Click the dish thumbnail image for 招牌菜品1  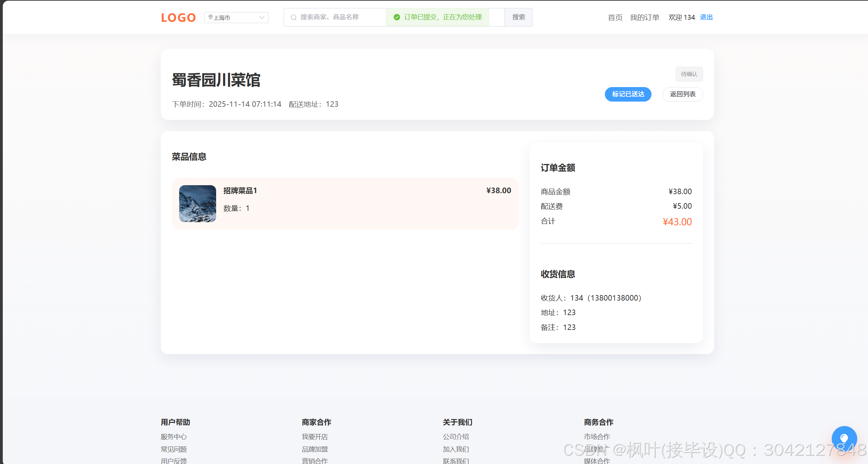[x=197, y=204]
